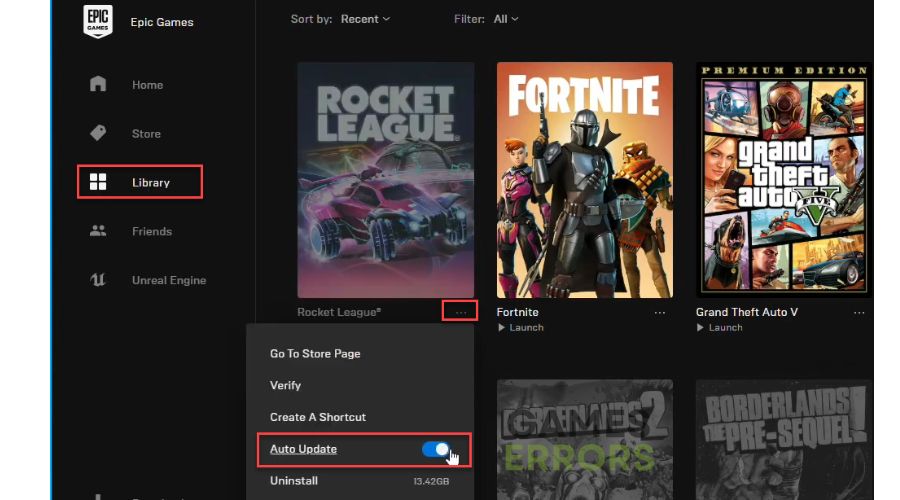Click the Store tag icon
Image resolution: width=900 pixels, height=500 pixels.
(x=98, y=133)
